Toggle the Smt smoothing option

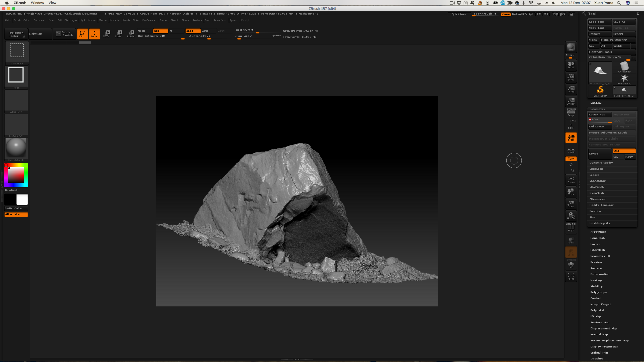tap(624, 151)
